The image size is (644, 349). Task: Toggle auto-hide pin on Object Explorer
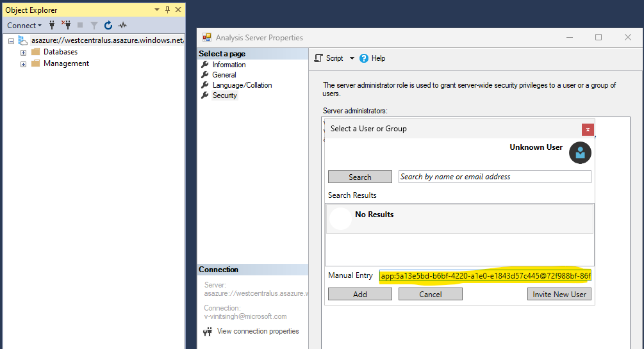(168, 10)
